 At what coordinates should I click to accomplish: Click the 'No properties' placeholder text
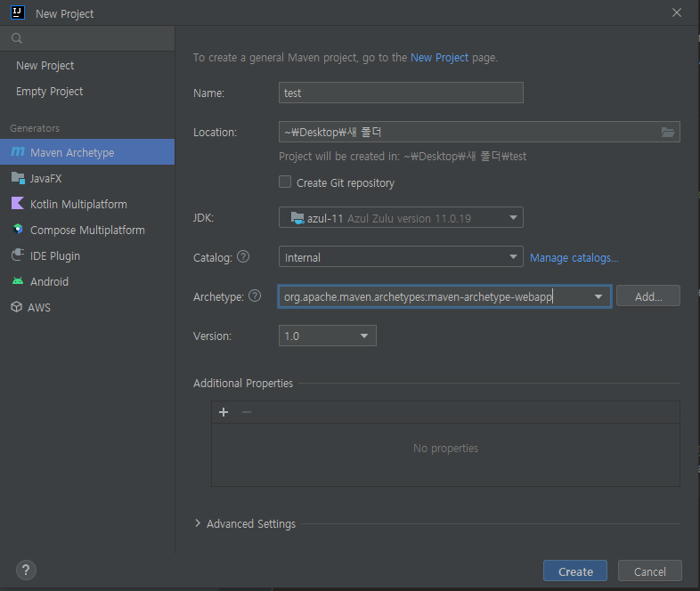(445, 449)
